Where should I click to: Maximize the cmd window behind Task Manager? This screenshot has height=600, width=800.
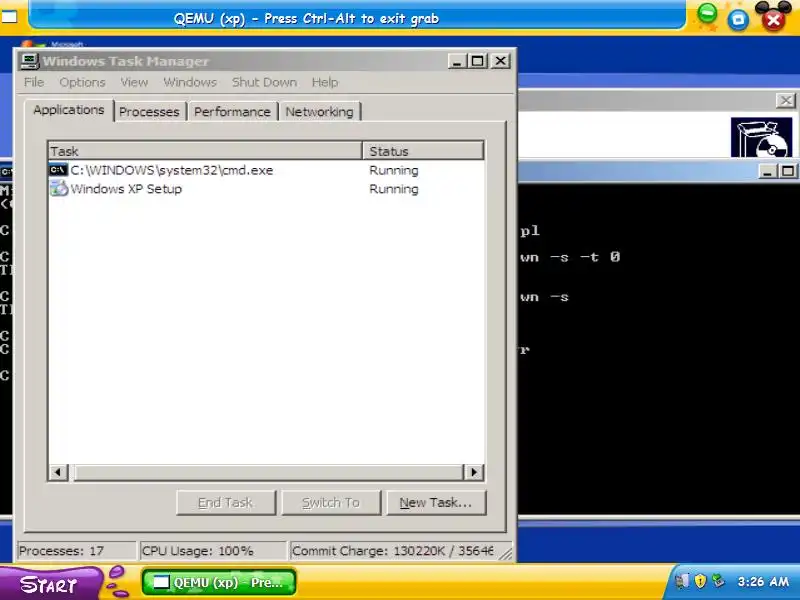coord(788,171)
